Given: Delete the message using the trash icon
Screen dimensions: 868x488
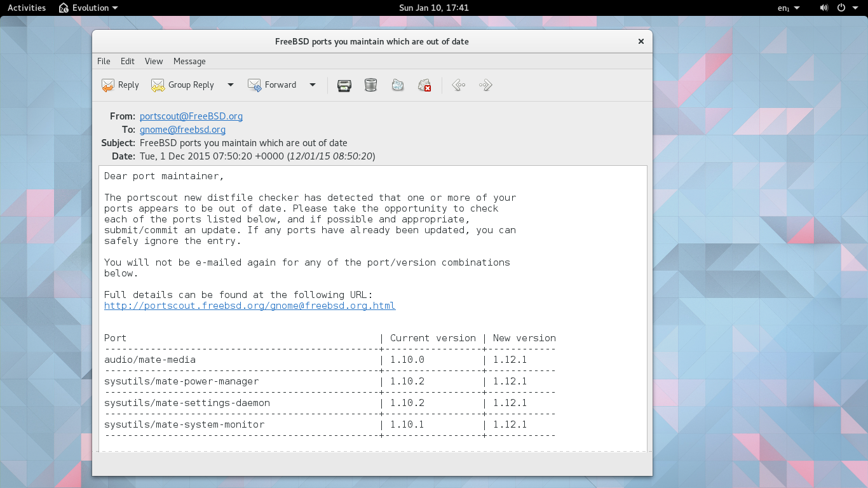Looking at the screenshot, I should pyautogui.click(x=371, y=85).
